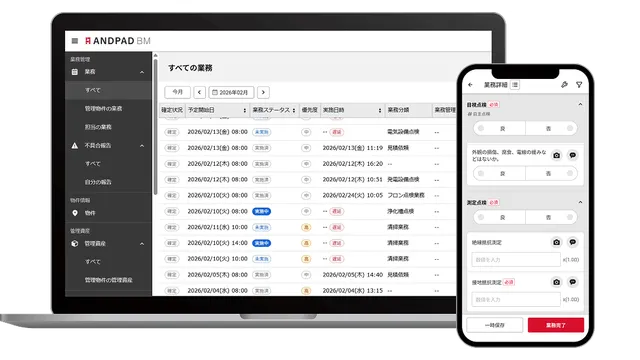Click the sidebar scrollbar up arrow

pos(155,56)
